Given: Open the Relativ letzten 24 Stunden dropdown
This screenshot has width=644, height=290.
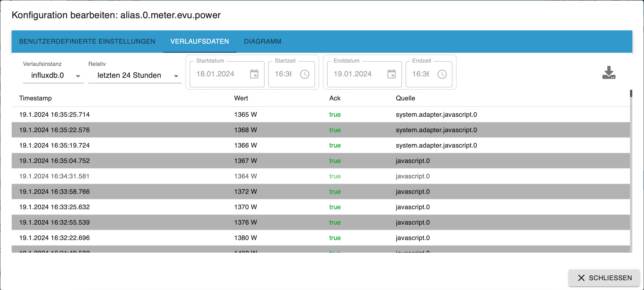Looking at the screenshot, I should pos(135,75).
